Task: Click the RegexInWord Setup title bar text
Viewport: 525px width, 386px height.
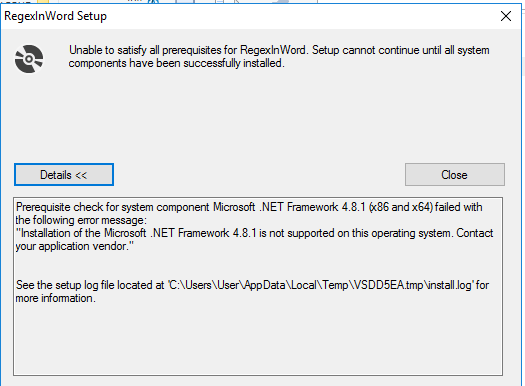Action: pos(56,16)
